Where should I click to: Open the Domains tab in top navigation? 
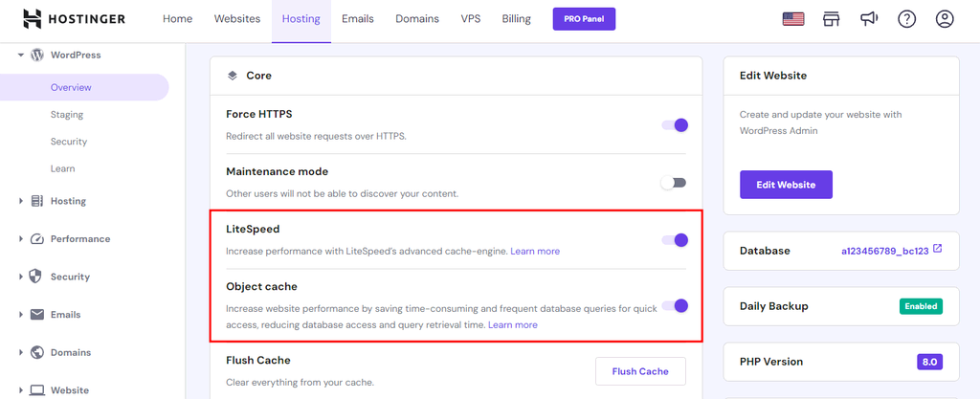click(416, 19)
